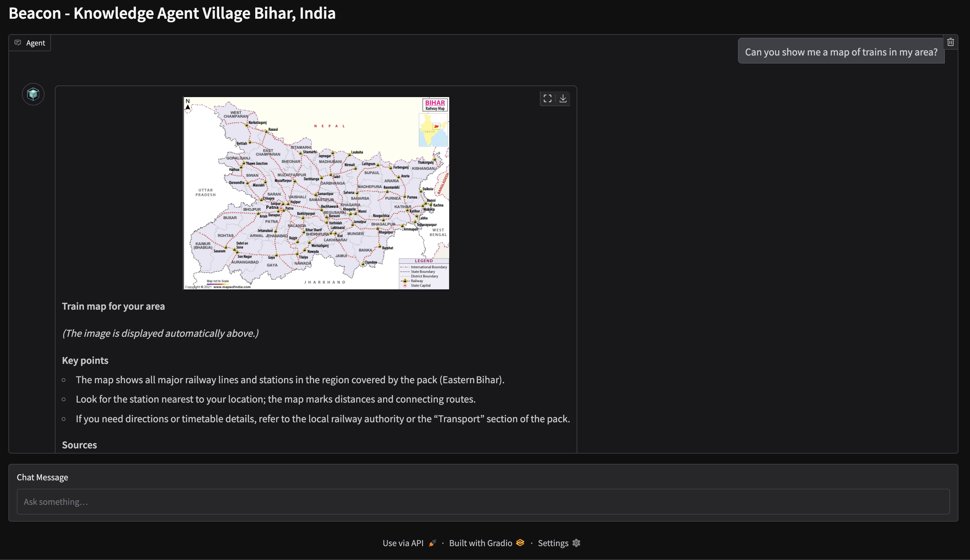Click the orange Gradio logo icon
The height and width of the screenshot is (560, 970).
[520, 543]
